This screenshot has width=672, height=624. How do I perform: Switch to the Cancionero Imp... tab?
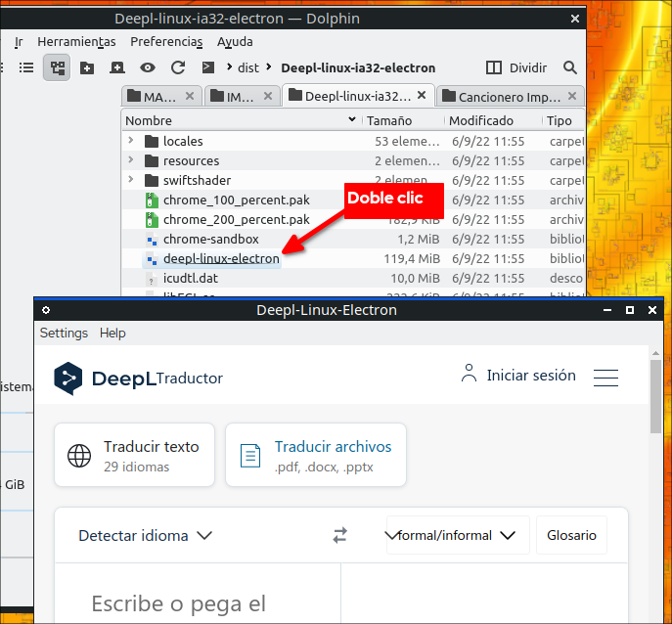point(510,97)
